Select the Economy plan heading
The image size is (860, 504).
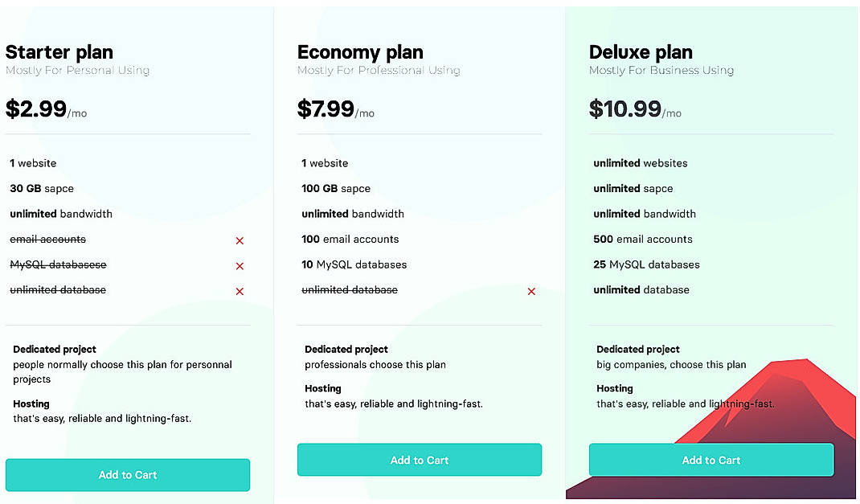[360, 52]
